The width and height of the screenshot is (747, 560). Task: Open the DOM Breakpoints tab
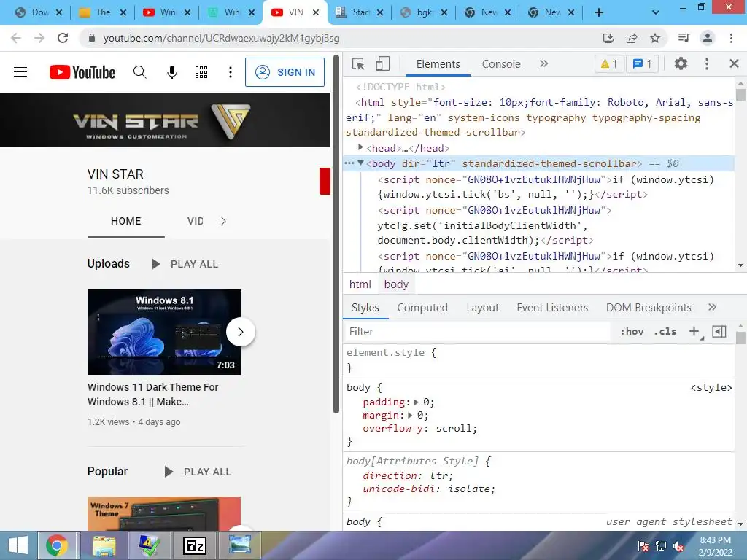pyautogui.click(x=649, y=308)
